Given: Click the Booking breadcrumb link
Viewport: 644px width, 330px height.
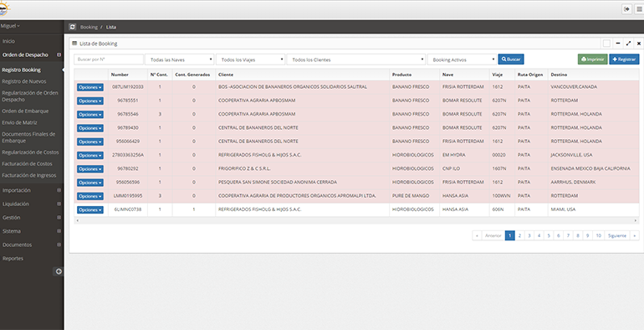Looking at the screenshot, I should (89, 27).
